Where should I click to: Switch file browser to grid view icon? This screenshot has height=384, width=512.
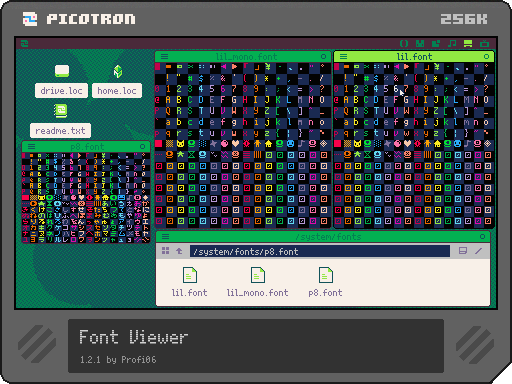point(165,251)
